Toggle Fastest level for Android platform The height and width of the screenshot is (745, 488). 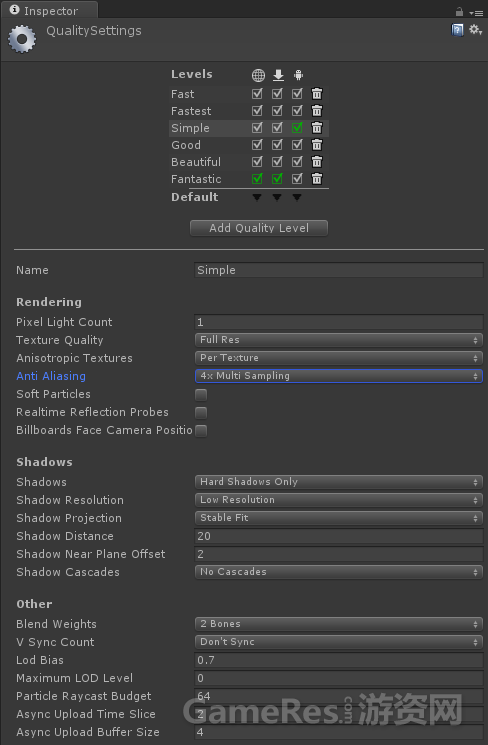click(x=297, y=111)
